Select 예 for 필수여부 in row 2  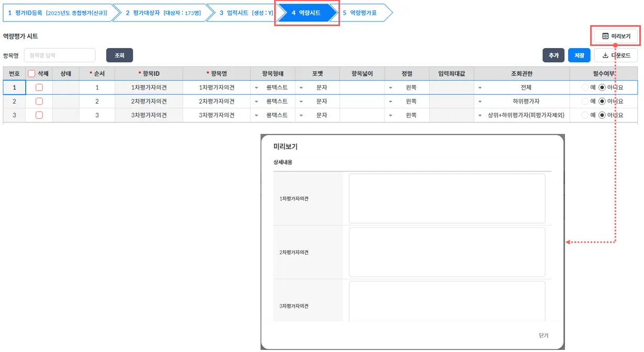click(585, 101)
